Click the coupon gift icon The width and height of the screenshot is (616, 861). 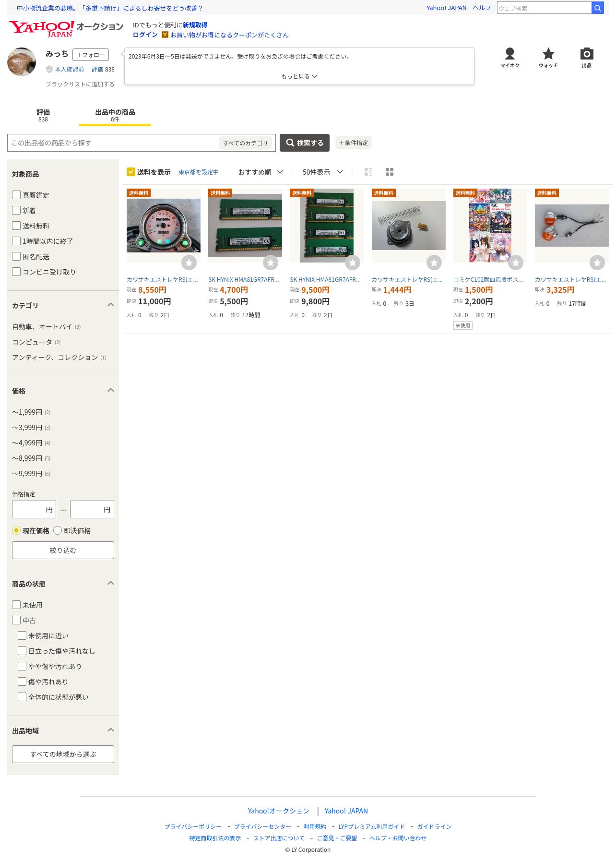(x=165, y=35)
